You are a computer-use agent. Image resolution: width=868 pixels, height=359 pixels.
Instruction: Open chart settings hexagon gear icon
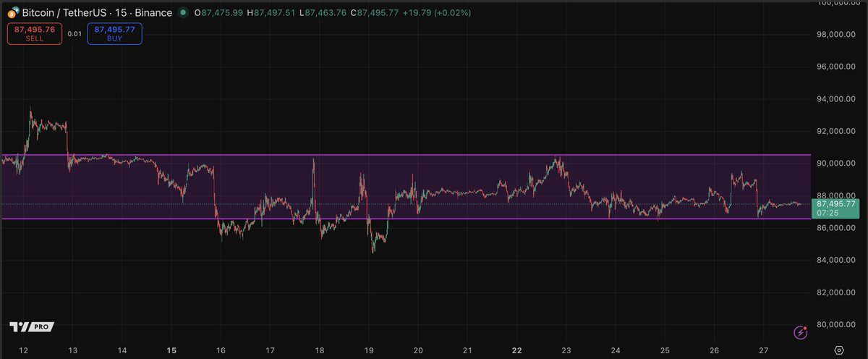(838, 349)
